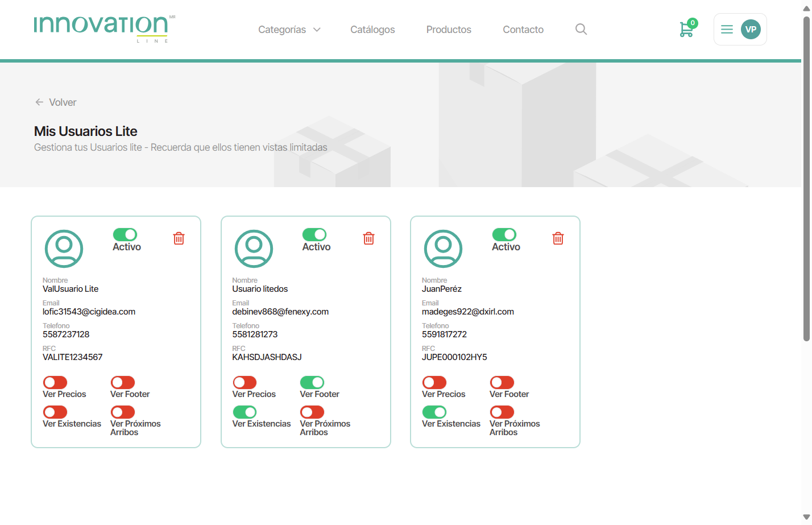The image size is (812, 525).
Task: Delete user Usuario litedos with trash icon
Action: [x=368, y=238]
